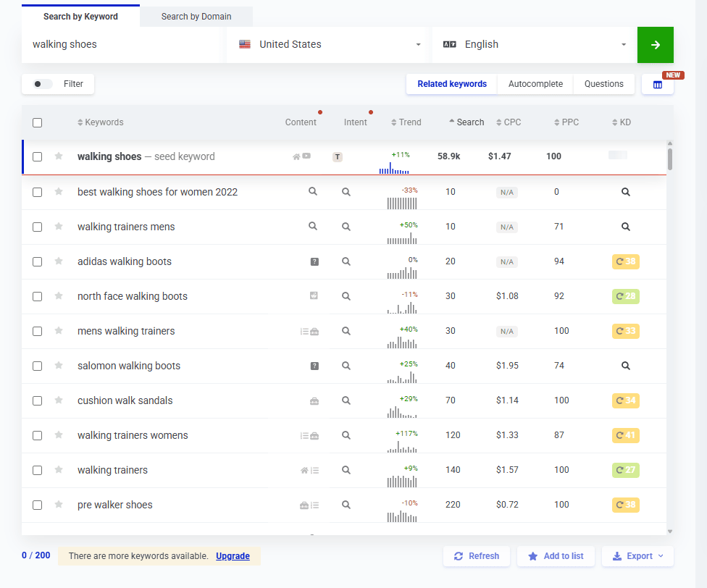Select the Questions tab
The image size is (707, 588).
click(603, 84)
